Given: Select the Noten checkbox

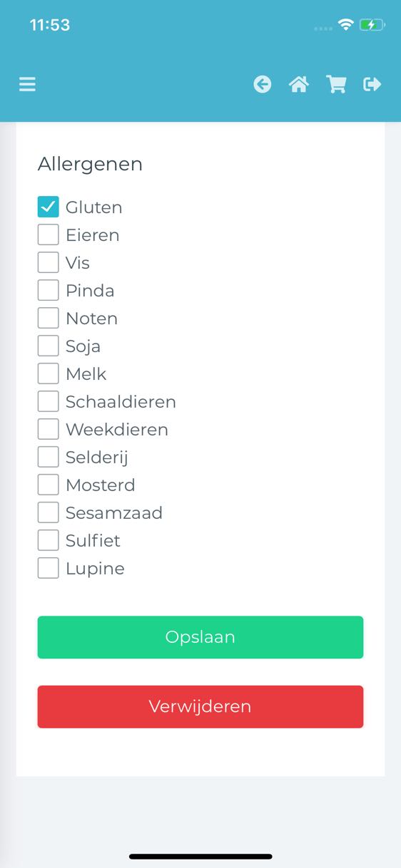Looking at the screenshot, I should 48,318.
